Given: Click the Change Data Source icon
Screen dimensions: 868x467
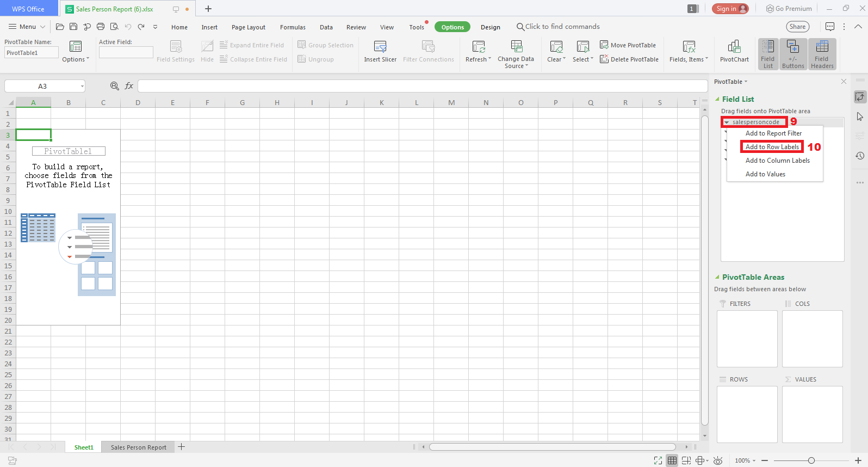Looking at the screenshot, I should coord(516,47).
